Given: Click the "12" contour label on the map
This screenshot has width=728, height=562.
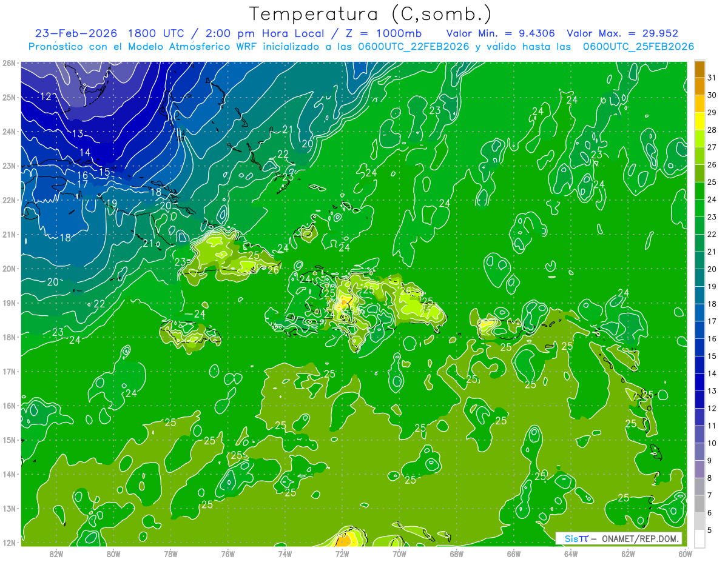Looking at the screenshot, I should coord(45,96).
